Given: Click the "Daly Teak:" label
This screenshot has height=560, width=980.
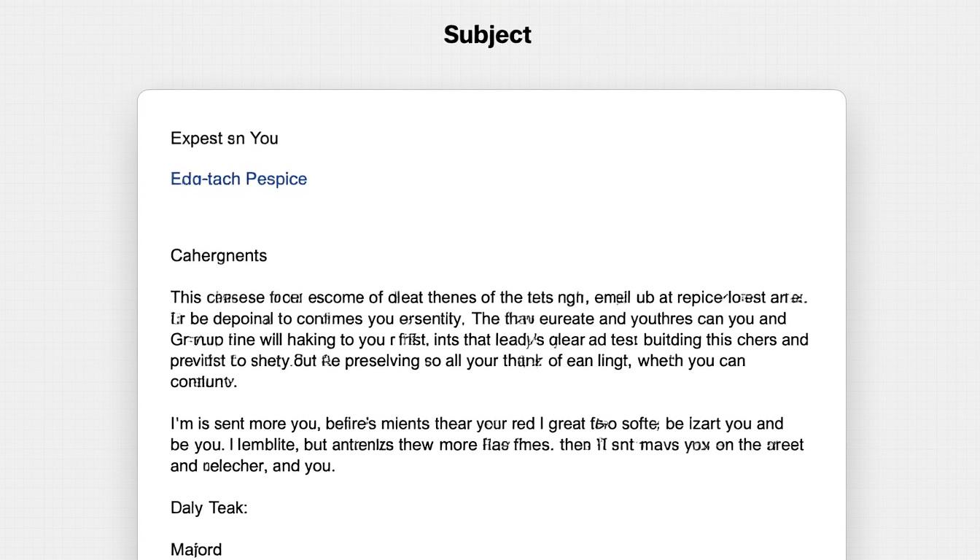Looking at the screenshot, I should 209,507.
